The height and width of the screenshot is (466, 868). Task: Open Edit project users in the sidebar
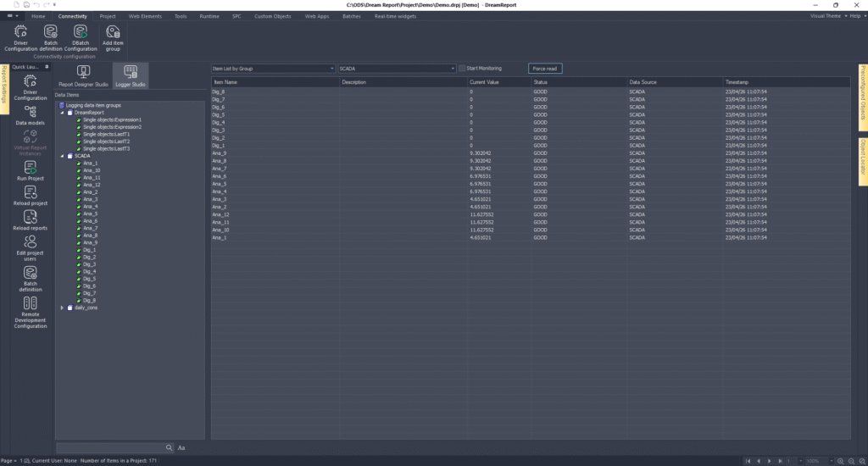coord(31,248)
